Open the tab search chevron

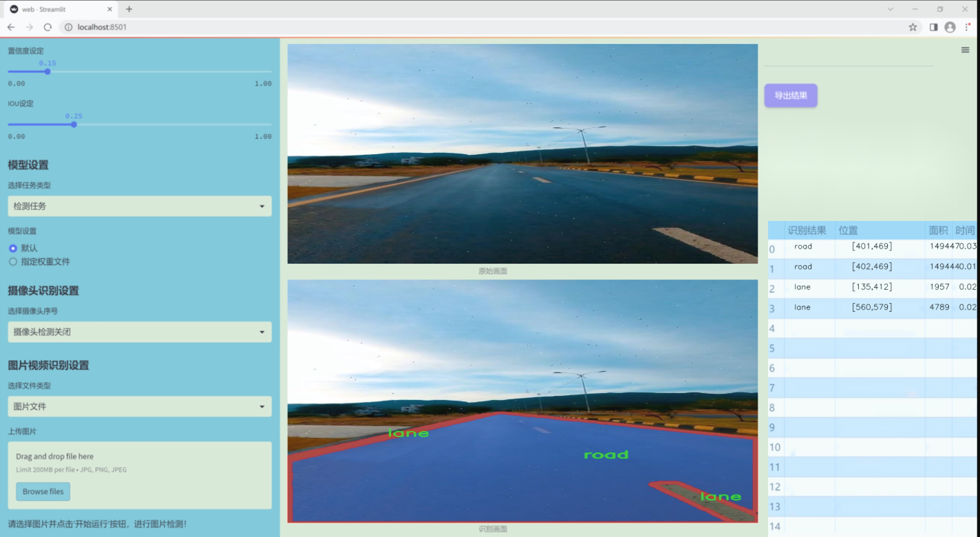[891, 9]
